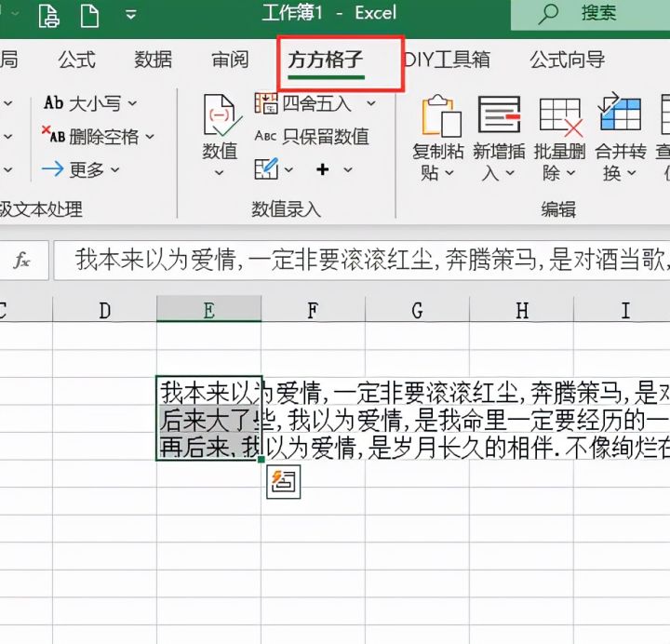Click the new blank document icon
The width and height of the screenshot is (670, 644).
point(89,16)
